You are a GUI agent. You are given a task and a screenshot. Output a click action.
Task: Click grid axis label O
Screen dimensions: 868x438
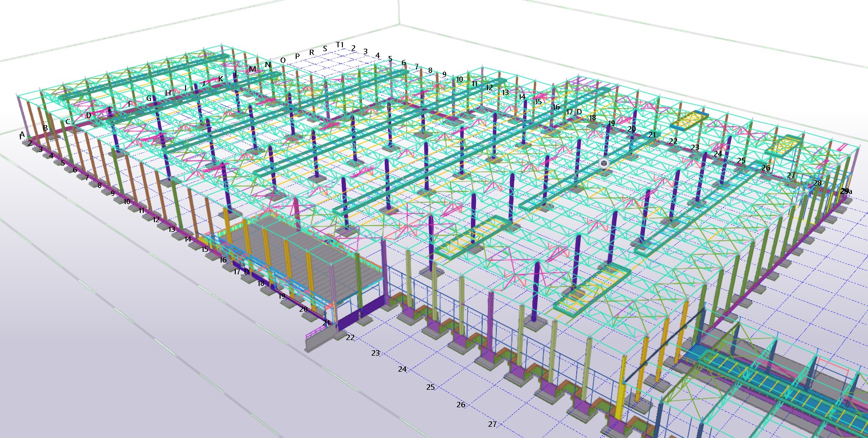coord(283,60)
